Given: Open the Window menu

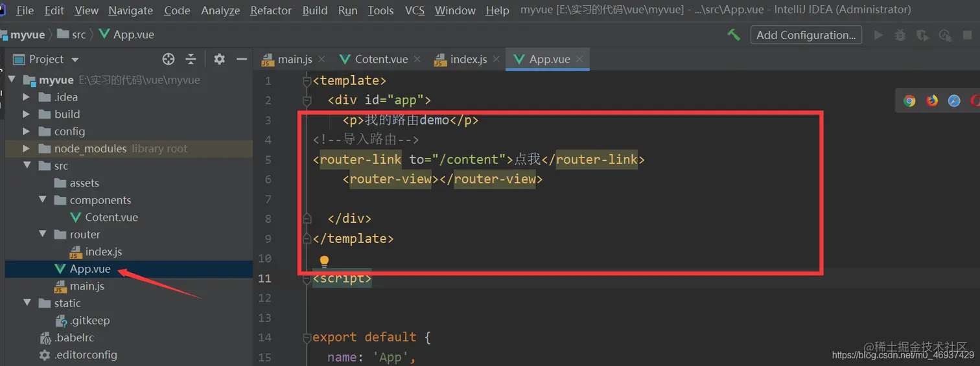Looking at the screenshot, I should [455, 10].
